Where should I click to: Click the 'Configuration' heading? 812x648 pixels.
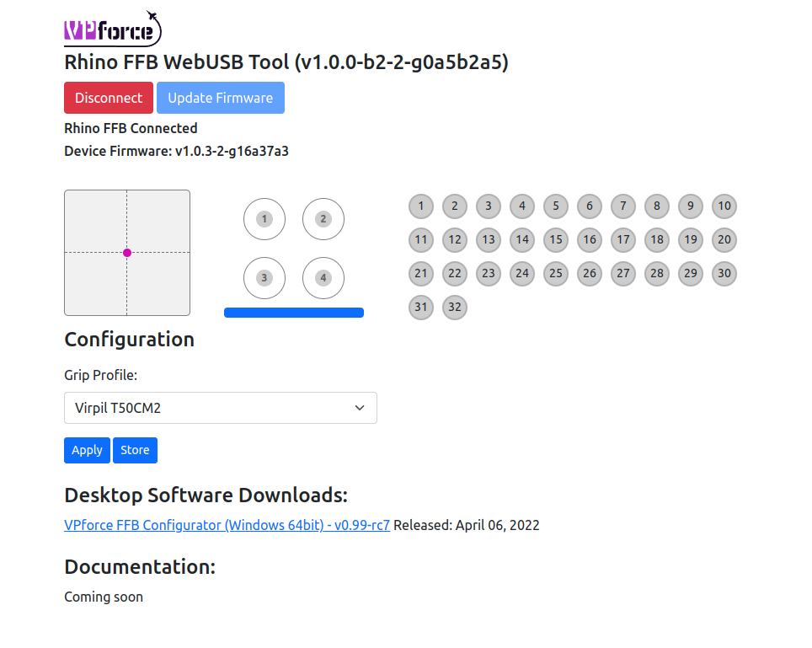[x=130, y=340]
